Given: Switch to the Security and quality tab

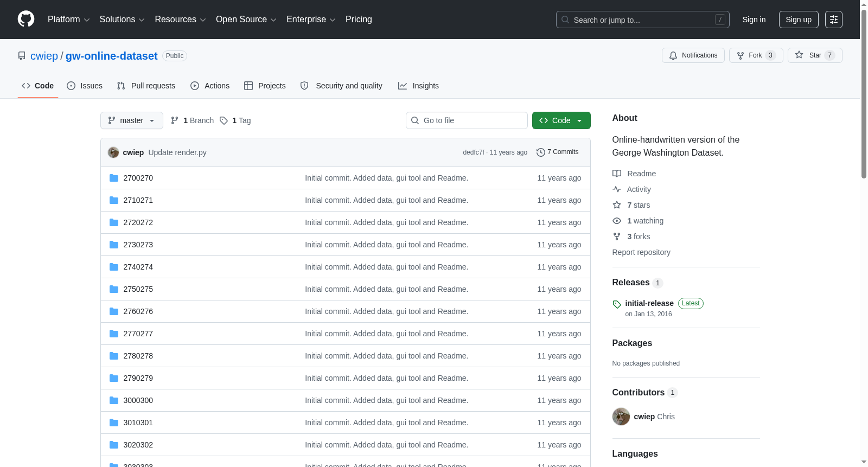Looking at the screenshot, I should (x=341, y=86).
